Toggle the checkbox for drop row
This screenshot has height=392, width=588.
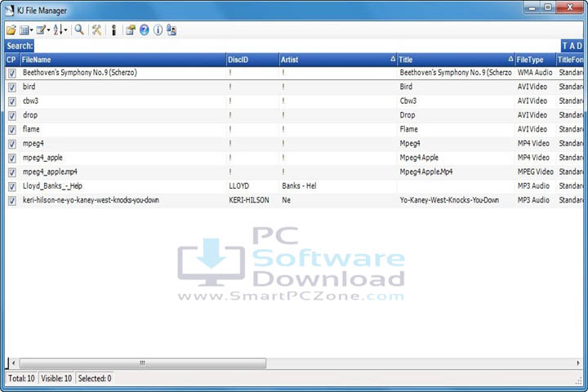click(x=12, y=115)
